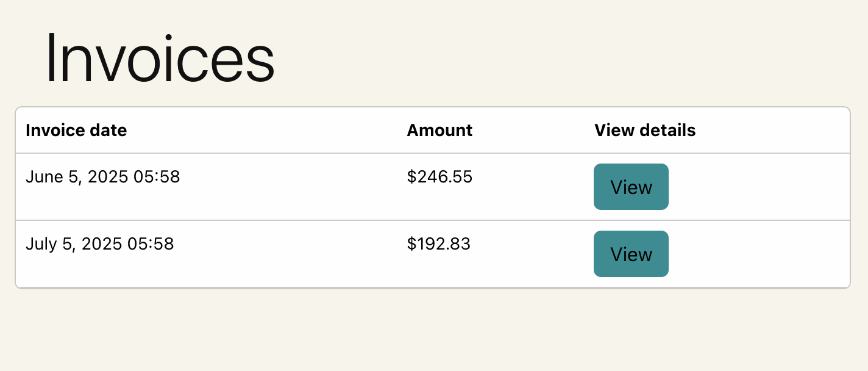The image size is (868, 371).
Task: Click the June invoice's date text
Action: pyautogui.click(x=102, y=177)
